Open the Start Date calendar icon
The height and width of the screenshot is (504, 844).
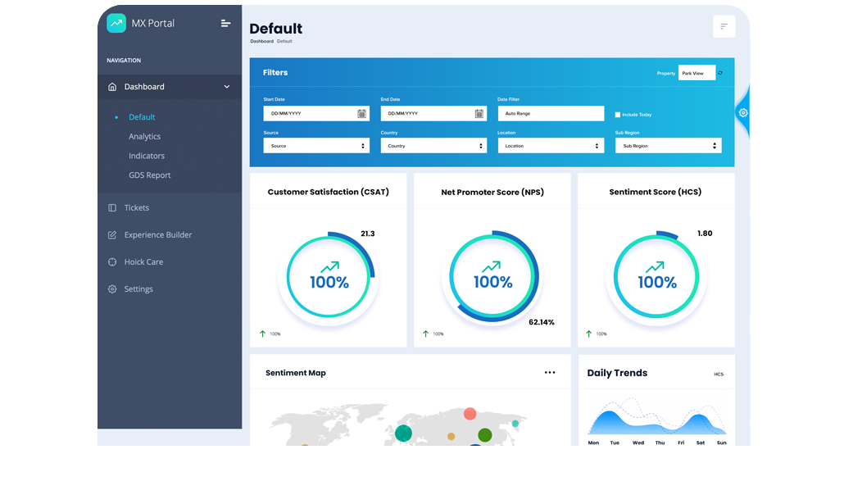tap(361, 114)
